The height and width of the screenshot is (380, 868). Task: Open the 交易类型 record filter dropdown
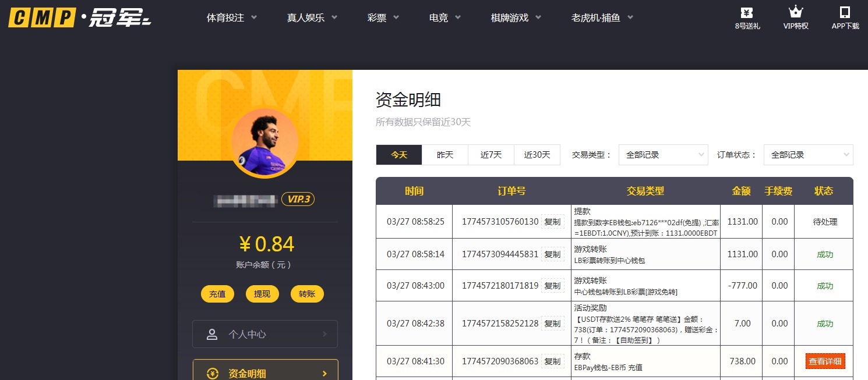(663, 155)
